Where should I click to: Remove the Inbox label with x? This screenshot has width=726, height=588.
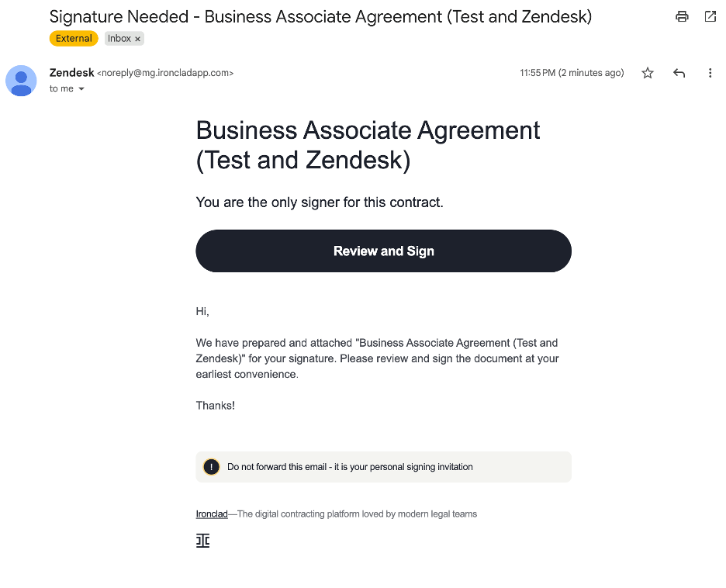[x=138, y=39]
